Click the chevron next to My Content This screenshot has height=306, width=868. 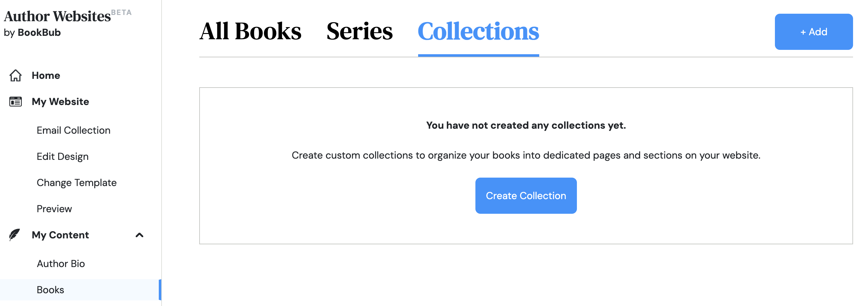coord(139,235)
